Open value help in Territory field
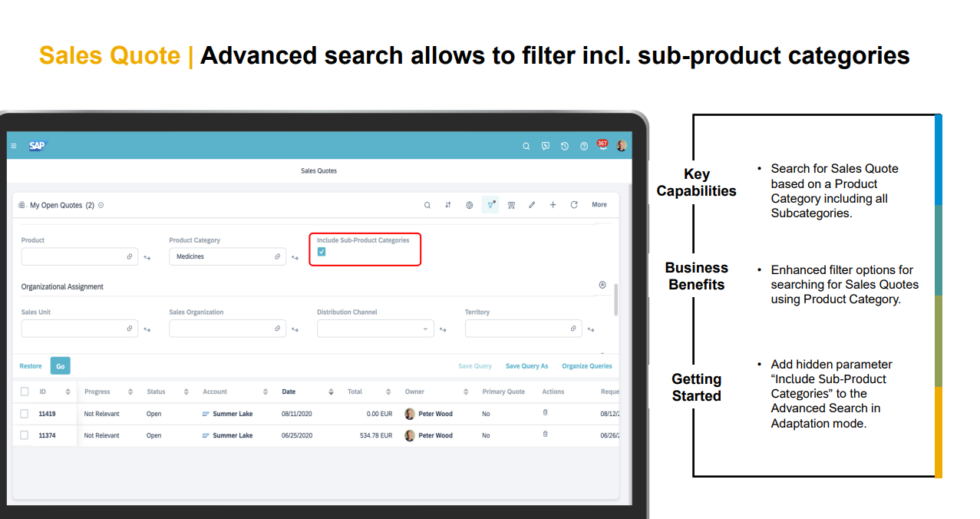This screenshot has width=980, height=519. click(x=573, y=329)
